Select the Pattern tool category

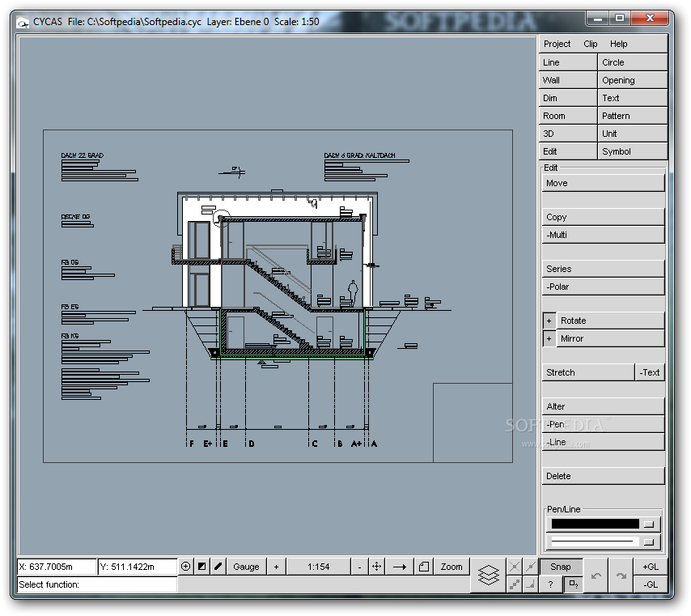click(633, 116)
